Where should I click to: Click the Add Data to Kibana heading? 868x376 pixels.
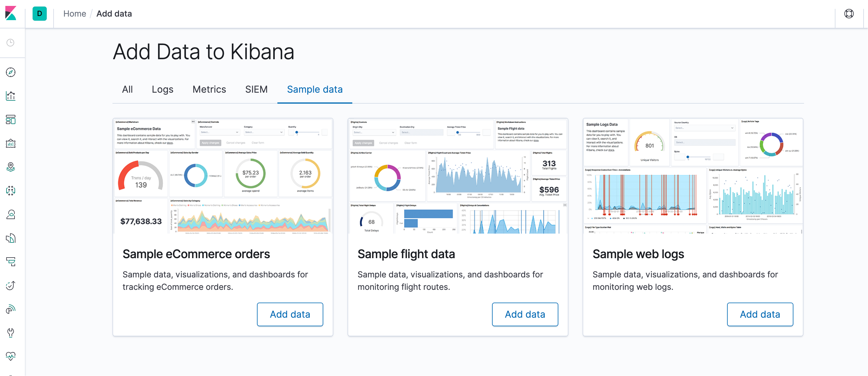click(x=203, y=52)
